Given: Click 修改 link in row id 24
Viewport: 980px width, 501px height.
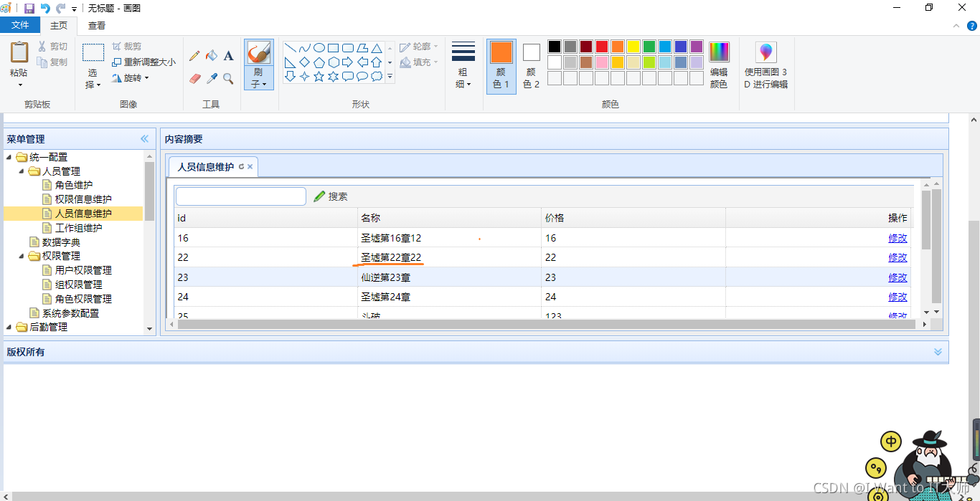Looking at the screenshot, I should coord(897,297).
